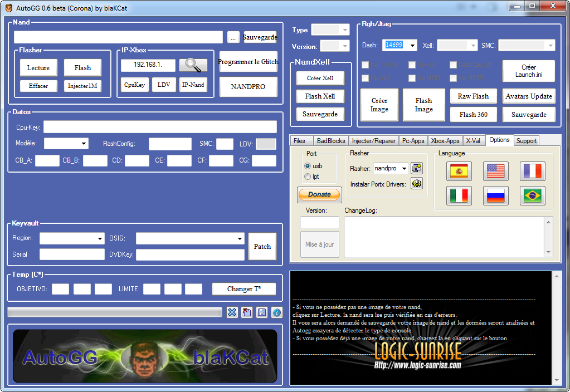Click the gear icon for Portx drivers
The image size is (570, 392).
tap(416, 183)
